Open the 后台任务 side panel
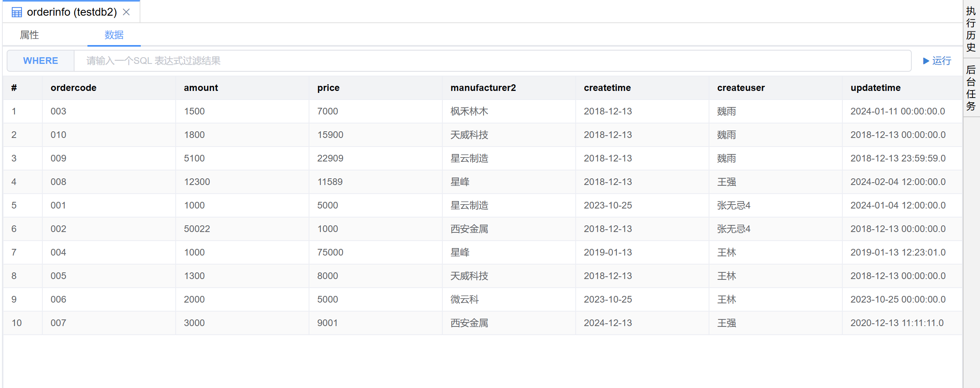 (971, 88)
